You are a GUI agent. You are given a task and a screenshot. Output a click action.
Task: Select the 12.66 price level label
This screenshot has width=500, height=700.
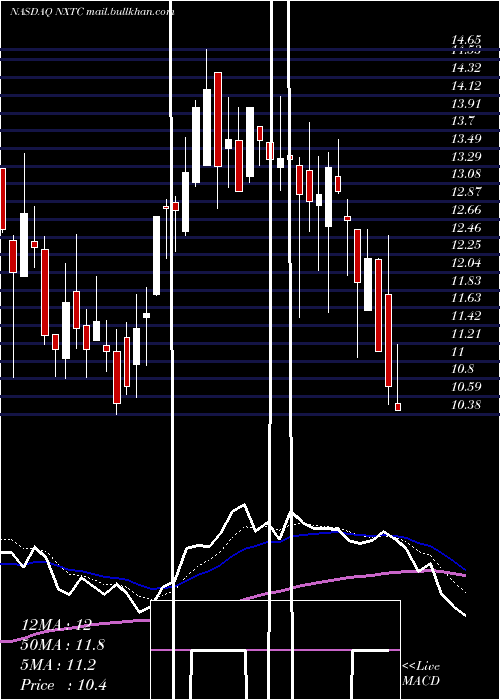pyautogui.click(x=466, y=210)
